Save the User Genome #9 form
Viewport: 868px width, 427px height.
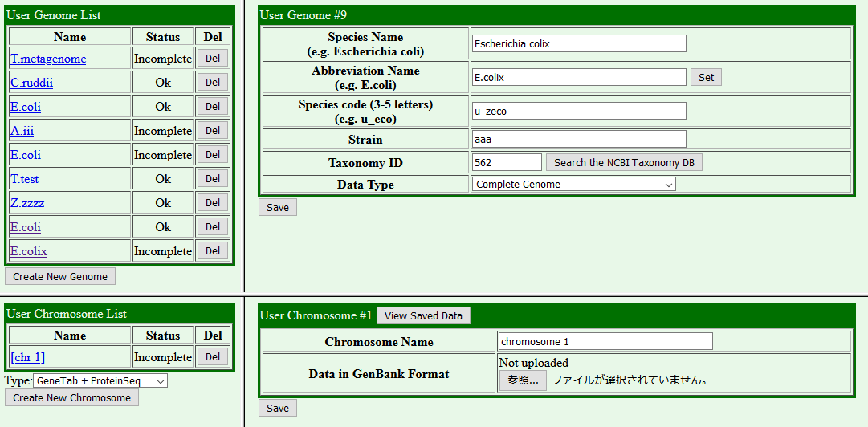coord(277,207)
